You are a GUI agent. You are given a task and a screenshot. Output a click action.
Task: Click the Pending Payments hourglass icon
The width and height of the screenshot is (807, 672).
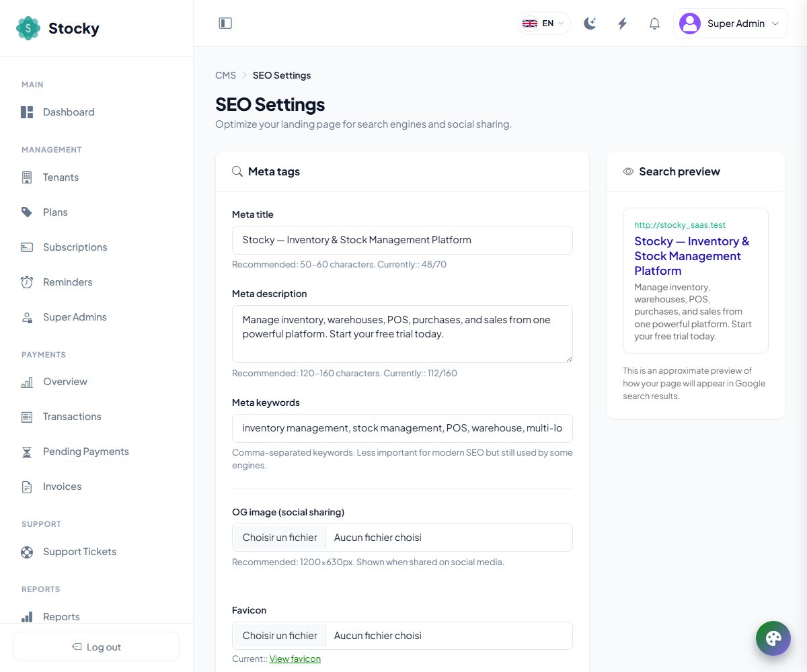[27, 452]
